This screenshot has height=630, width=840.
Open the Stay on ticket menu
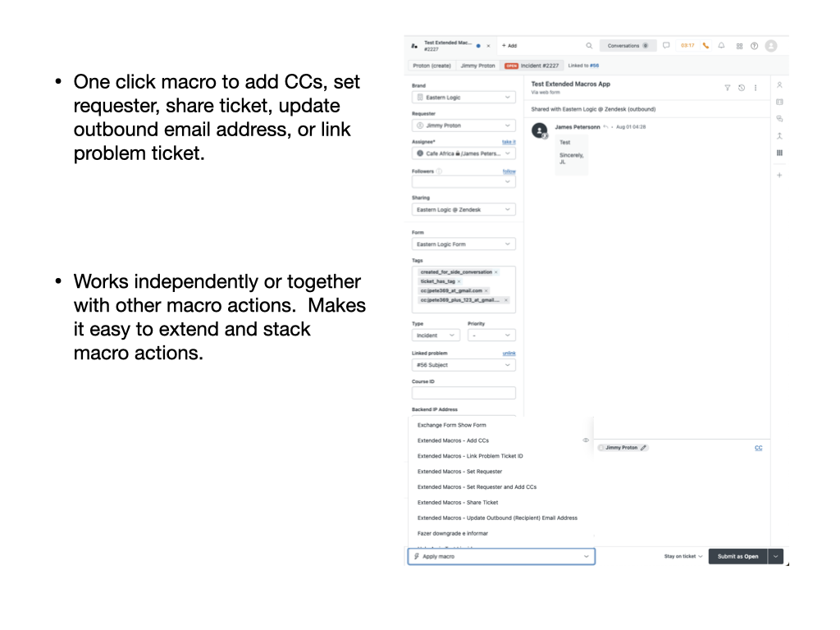pos(683,556)
